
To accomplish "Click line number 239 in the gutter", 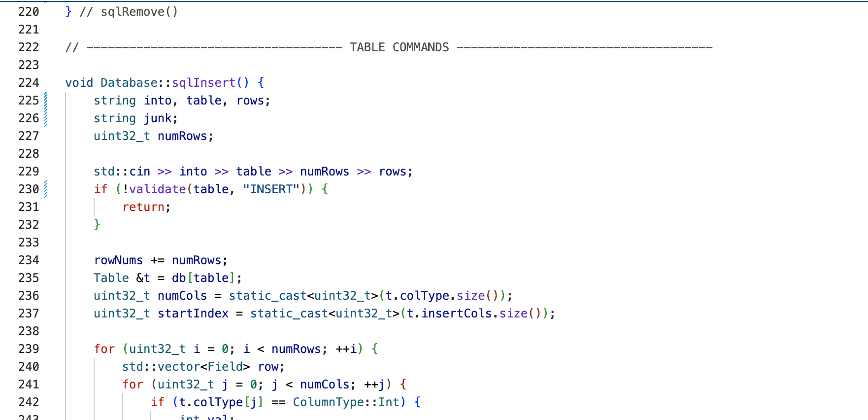I will pos(29,349).
